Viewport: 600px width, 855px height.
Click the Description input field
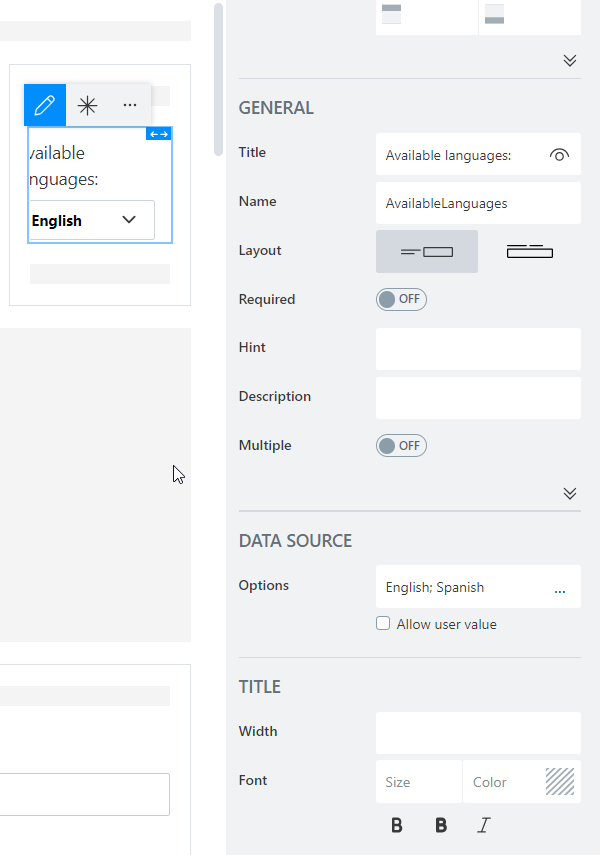point(478,398)
